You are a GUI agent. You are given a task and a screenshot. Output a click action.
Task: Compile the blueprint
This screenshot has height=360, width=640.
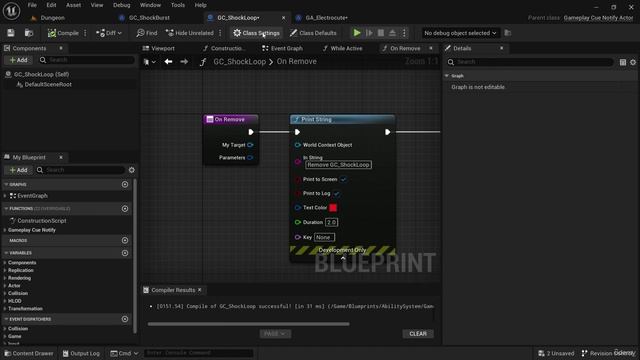(x=63, y=33)
